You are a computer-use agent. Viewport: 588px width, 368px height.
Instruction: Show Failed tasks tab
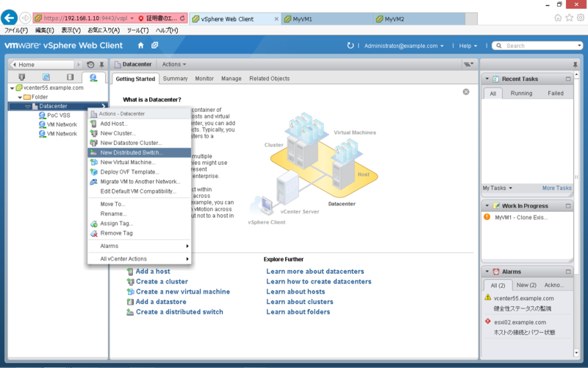(x=556, y=93)
